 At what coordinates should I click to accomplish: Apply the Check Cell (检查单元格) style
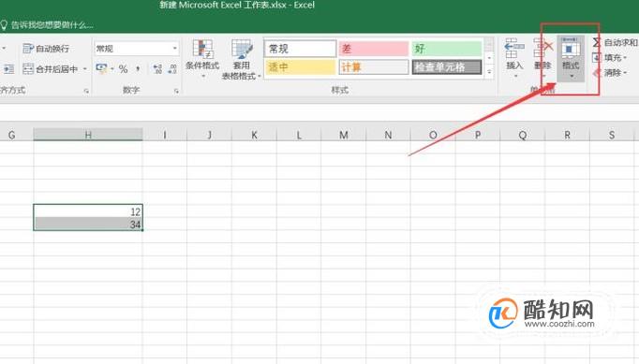(447, 67)
